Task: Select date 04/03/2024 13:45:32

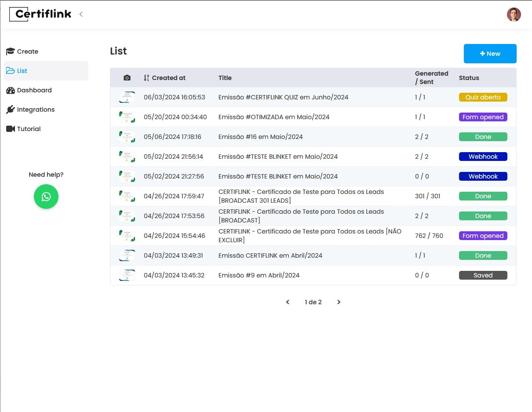Action: pyautogui.click(x=174, y=275)
